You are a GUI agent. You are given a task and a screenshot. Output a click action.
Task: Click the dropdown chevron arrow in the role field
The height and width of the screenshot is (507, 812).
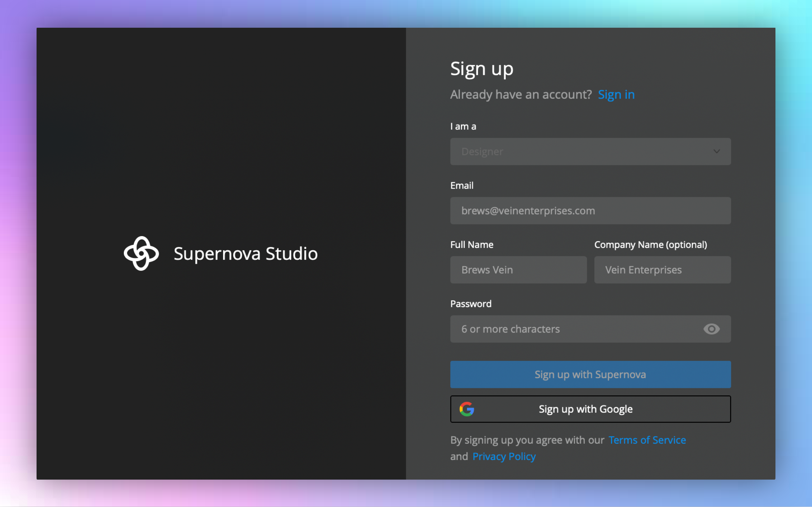pyautogui.click(x=716, y=151)
